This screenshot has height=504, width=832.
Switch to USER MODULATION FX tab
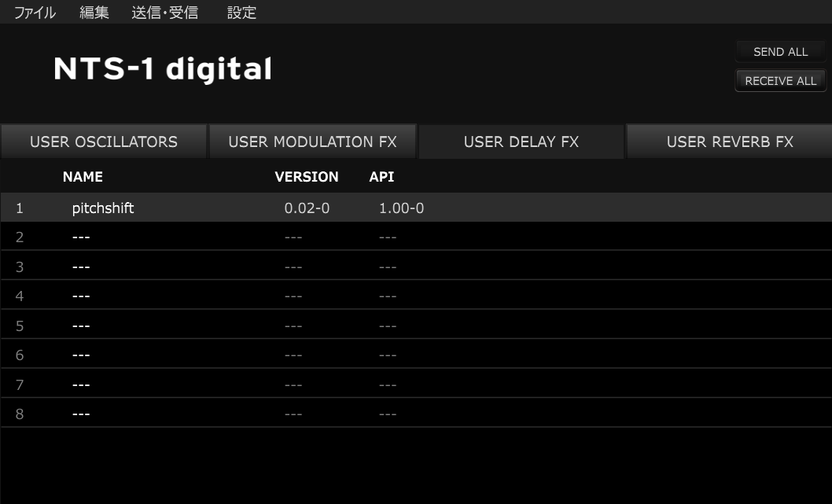coord(312,142)
